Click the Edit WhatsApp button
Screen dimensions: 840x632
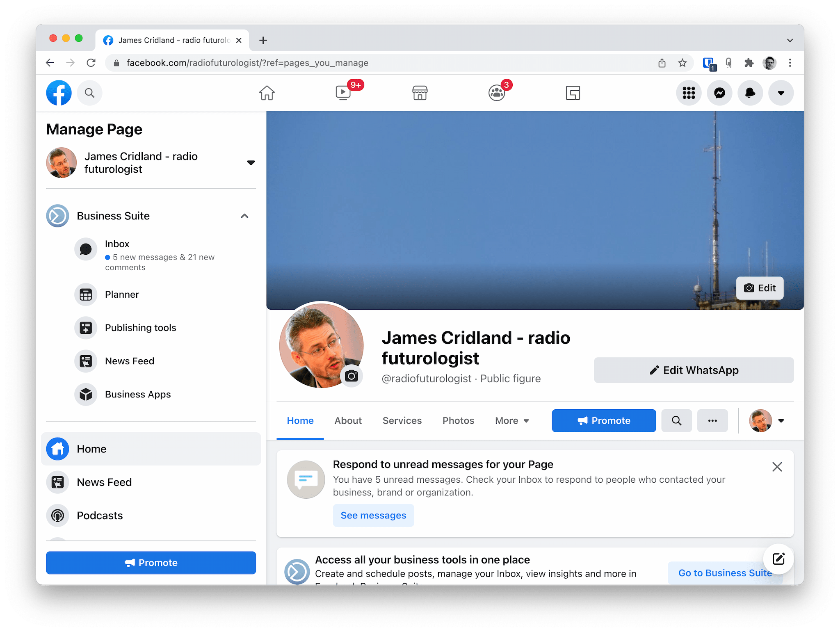tap(694, 370)
